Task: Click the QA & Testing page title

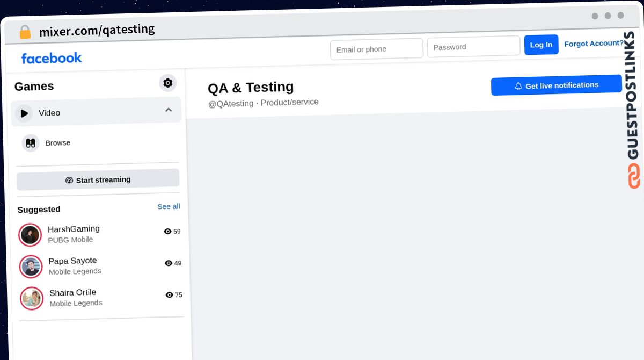Action: (x=251, y=87)
